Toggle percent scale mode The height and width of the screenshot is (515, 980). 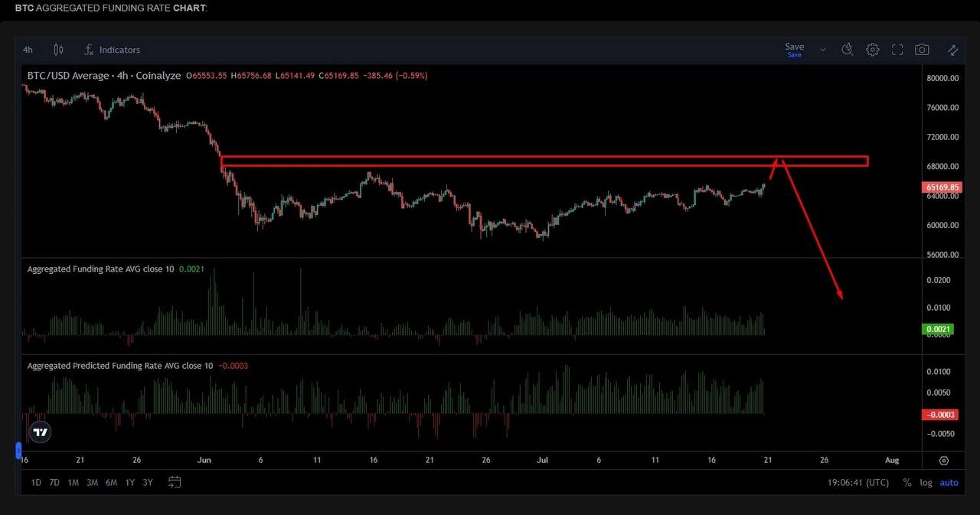coord(907,483)
